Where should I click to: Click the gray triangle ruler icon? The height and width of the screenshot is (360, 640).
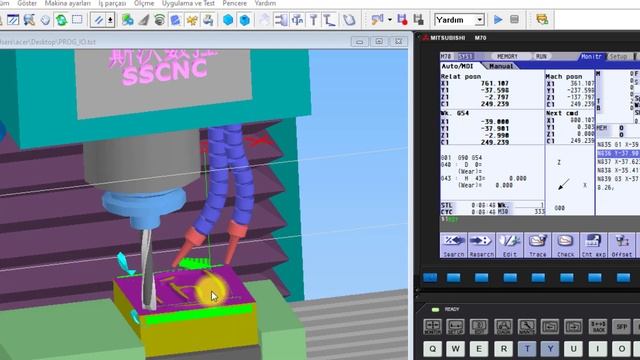tap(143, 20)
